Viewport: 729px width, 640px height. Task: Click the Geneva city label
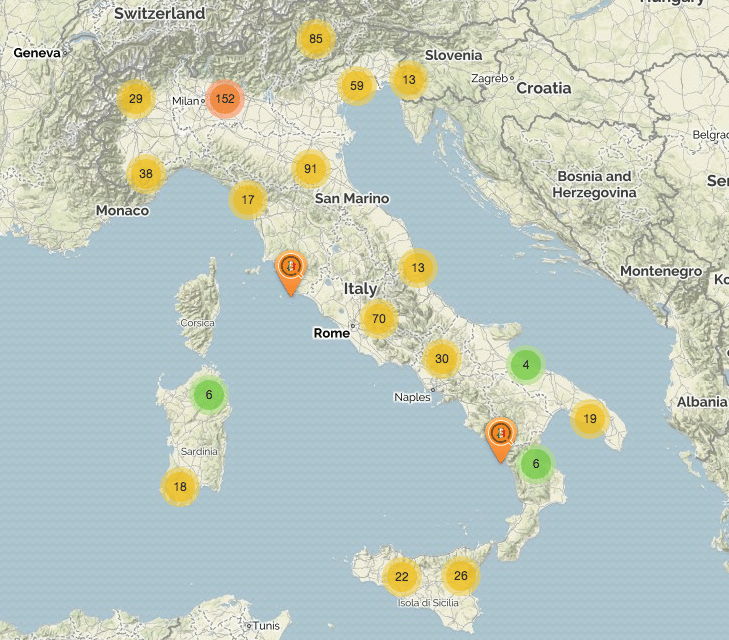pyautogui.click(x=37, y=53)
